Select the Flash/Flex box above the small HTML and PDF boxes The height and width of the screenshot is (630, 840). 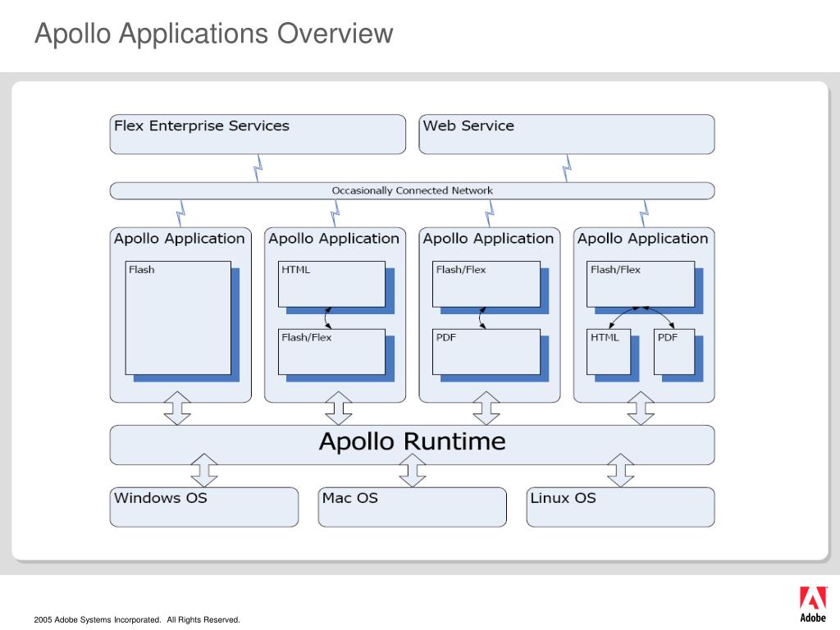[x=641, y=284]
